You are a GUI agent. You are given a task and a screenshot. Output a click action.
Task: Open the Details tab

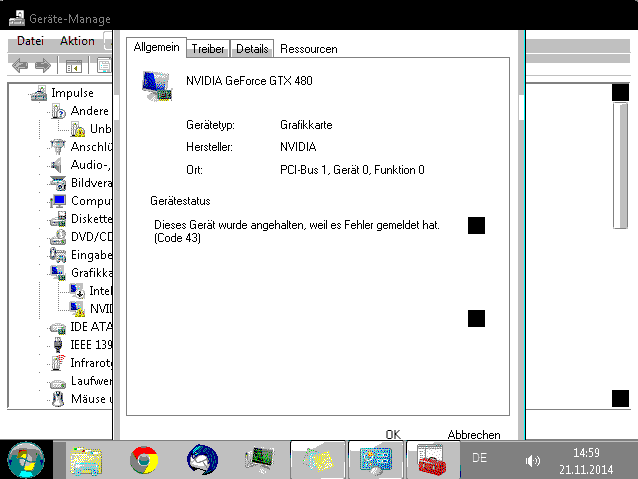click(x=252, y=49)
